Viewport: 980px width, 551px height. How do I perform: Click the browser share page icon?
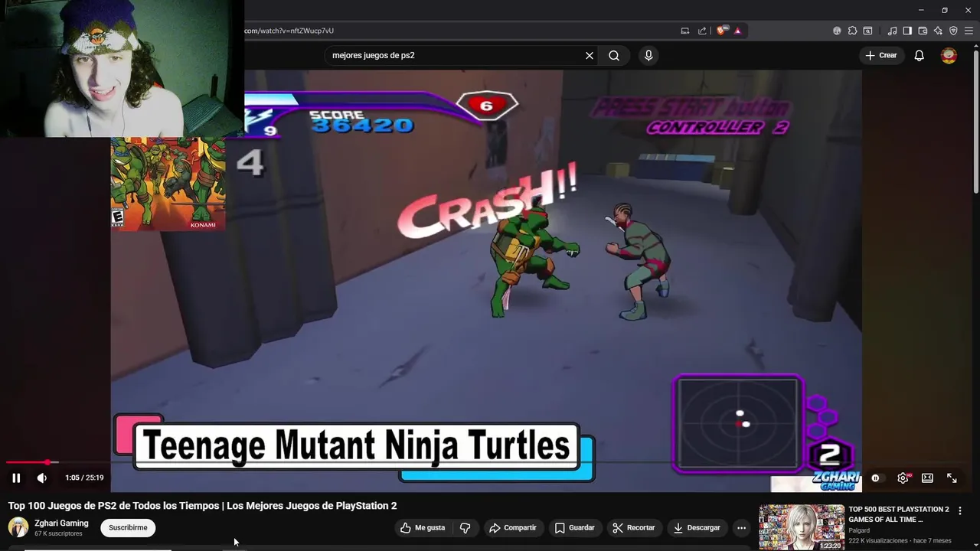[702, 31]
